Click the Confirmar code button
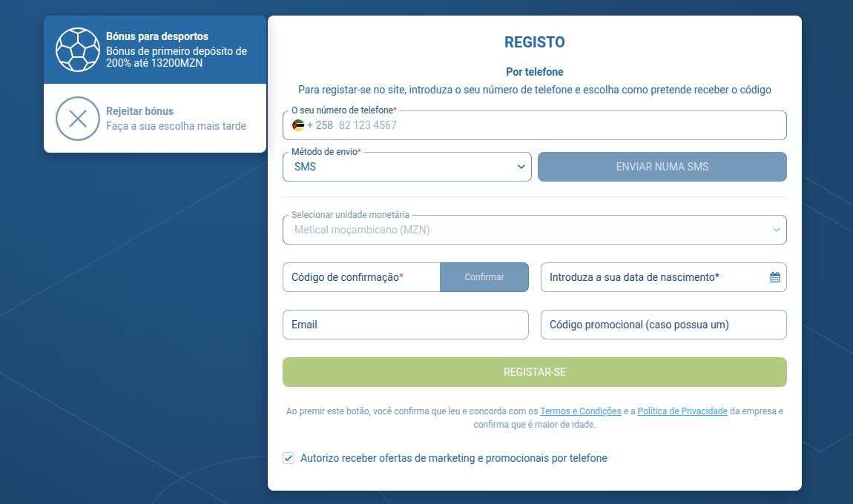853x504 pixels. click(x=484, y=277)
